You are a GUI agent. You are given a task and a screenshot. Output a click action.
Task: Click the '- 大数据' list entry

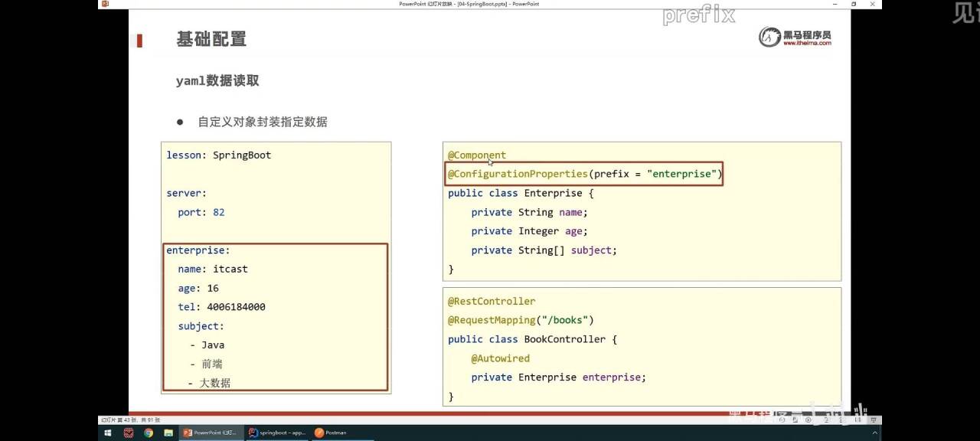pos(209,382)
